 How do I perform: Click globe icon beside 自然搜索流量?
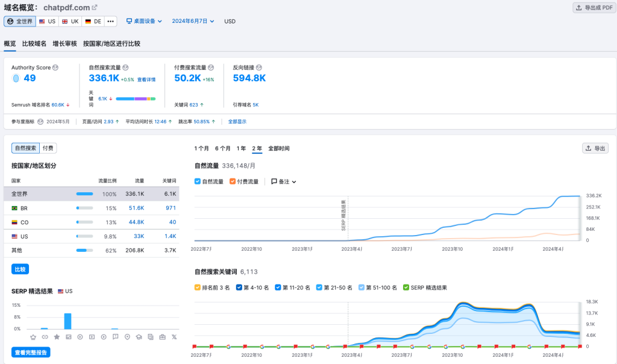(x=125, y=67)
